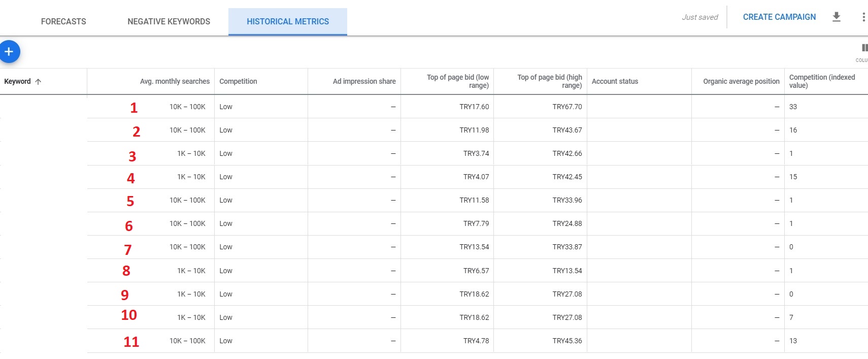Click the Account status column header

point(615,81)
